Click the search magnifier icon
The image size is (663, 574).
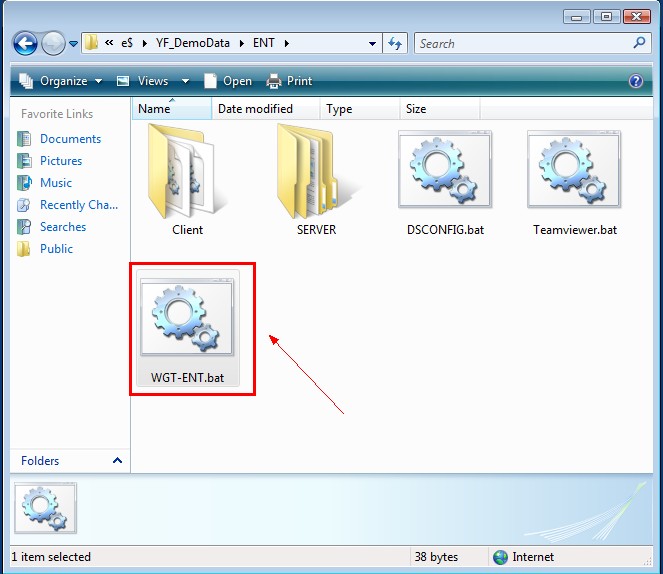click(641, 44)
